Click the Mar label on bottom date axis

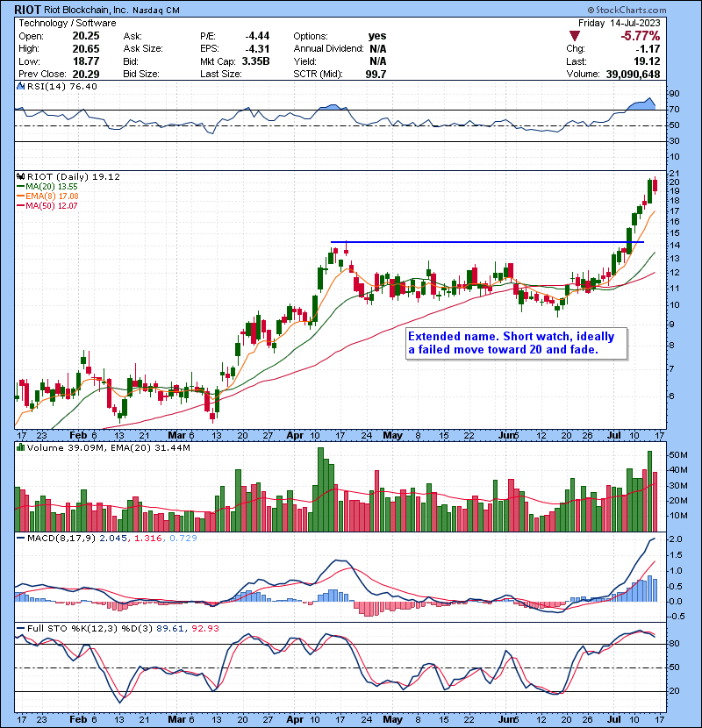point(176,719)
